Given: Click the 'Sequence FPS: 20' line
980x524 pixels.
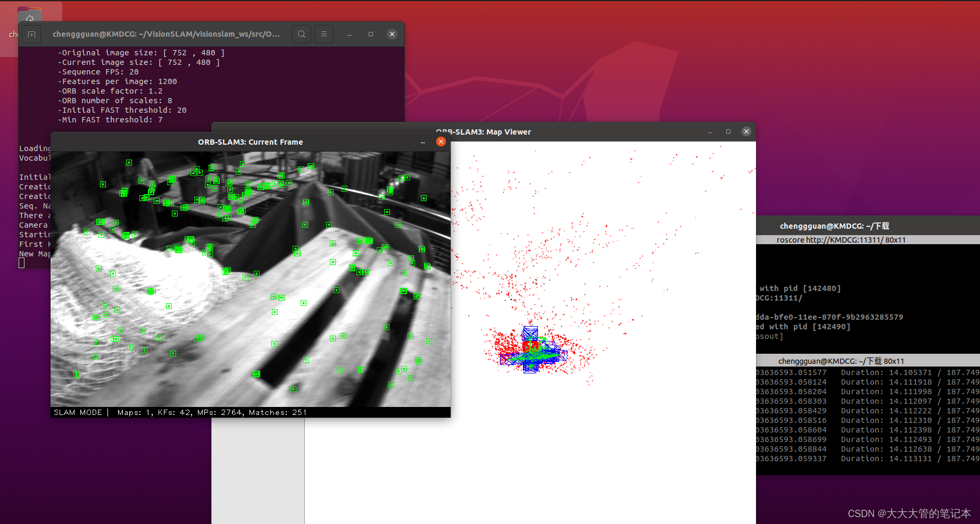Looking at the screenshot, I should tap(98, 72).
